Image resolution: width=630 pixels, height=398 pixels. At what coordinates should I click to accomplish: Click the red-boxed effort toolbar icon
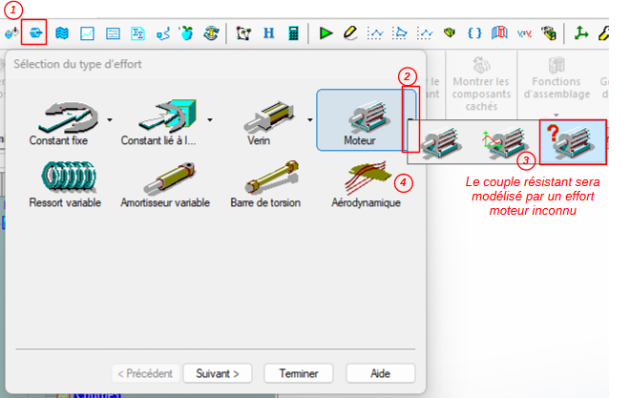pos(34,32)
